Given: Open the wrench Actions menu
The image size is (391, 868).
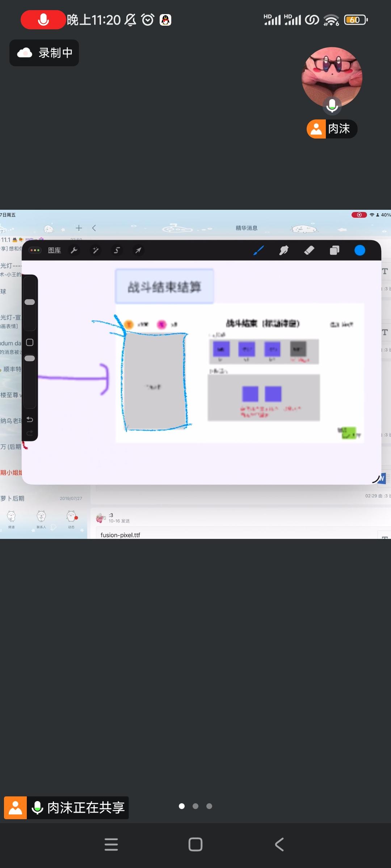Looking at the screenshot, I should 74,250.
